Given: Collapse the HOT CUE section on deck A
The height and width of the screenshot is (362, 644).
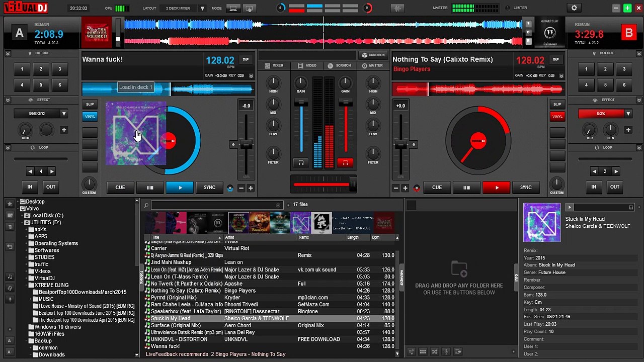Looking at the screenshot, I should (8, 53).
